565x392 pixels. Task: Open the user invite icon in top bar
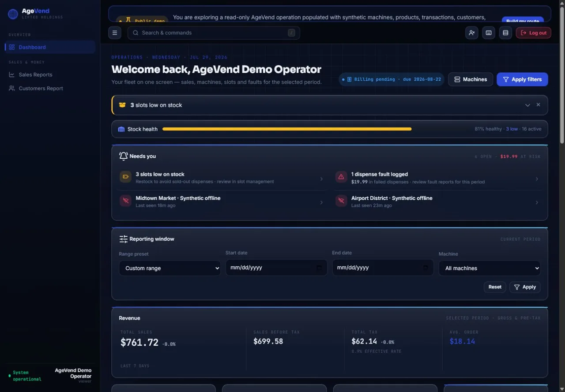click(x=472, y=33)
